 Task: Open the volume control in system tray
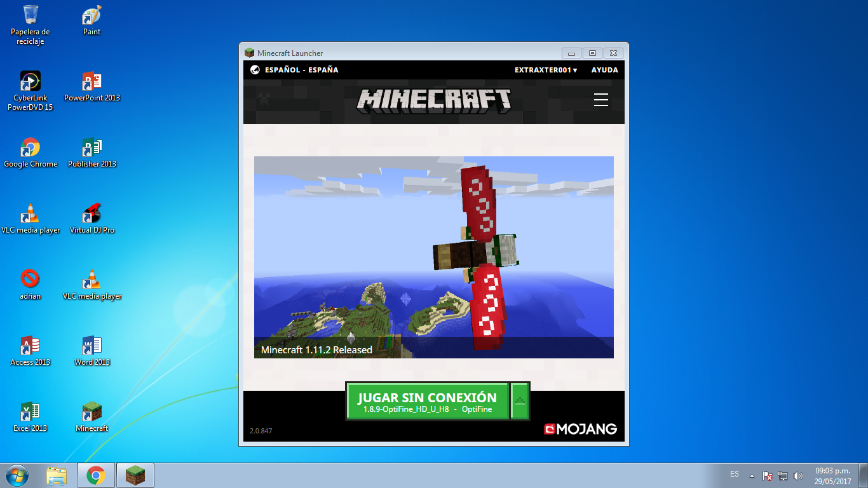point(798,475)
